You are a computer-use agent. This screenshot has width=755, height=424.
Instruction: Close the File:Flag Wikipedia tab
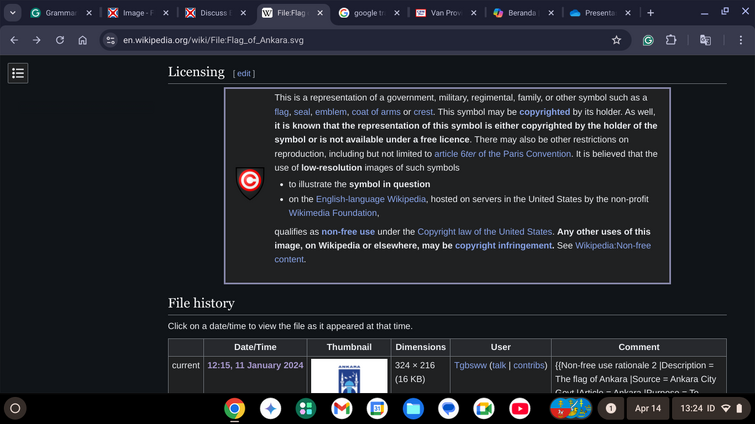click(x=320, y=13)
